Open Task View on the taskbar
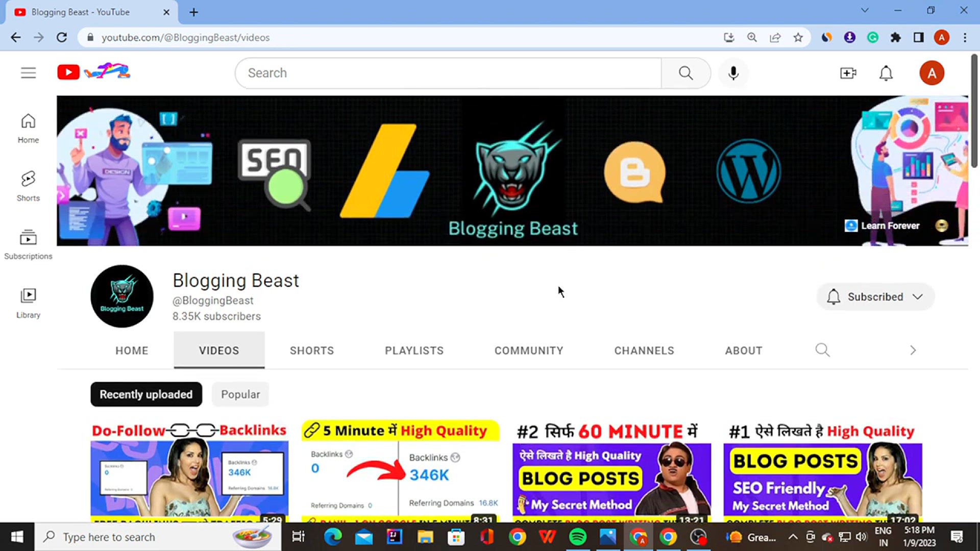980x551 pixels. point(298,537)
